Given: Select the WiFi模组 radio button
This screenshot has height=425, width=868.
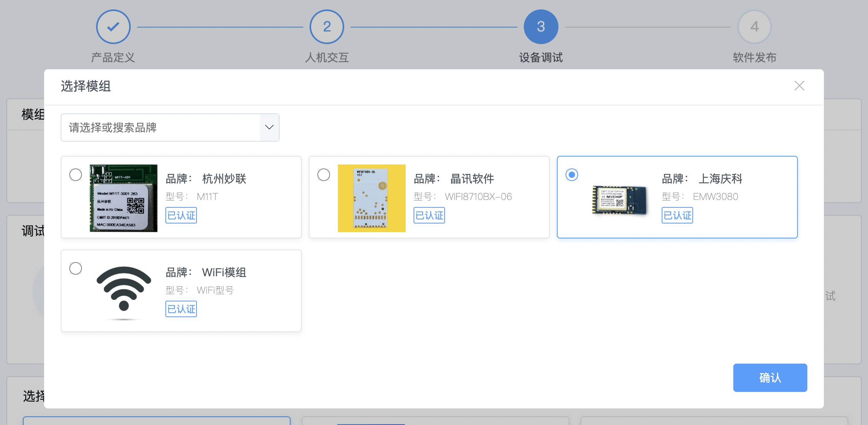Looking at the screenshot, I should (76, 268).
